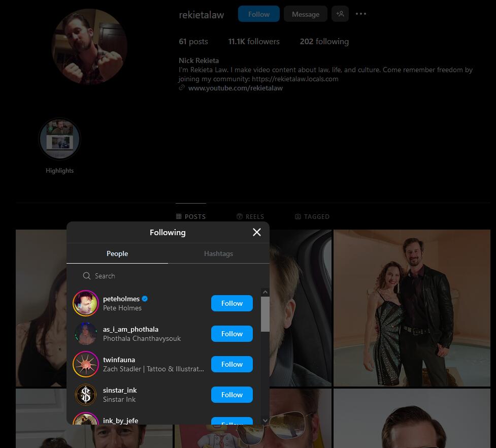The image size is (496, 448).
Task: Switch to the Hashtags tab
Action: (x=219, y=253)
